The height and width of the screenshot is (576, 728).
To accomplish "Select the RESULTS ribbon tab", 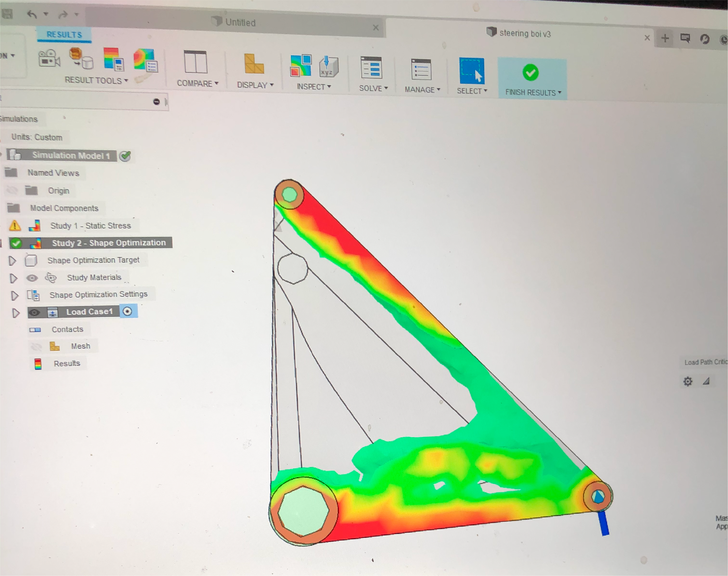I will pos(64,35).
